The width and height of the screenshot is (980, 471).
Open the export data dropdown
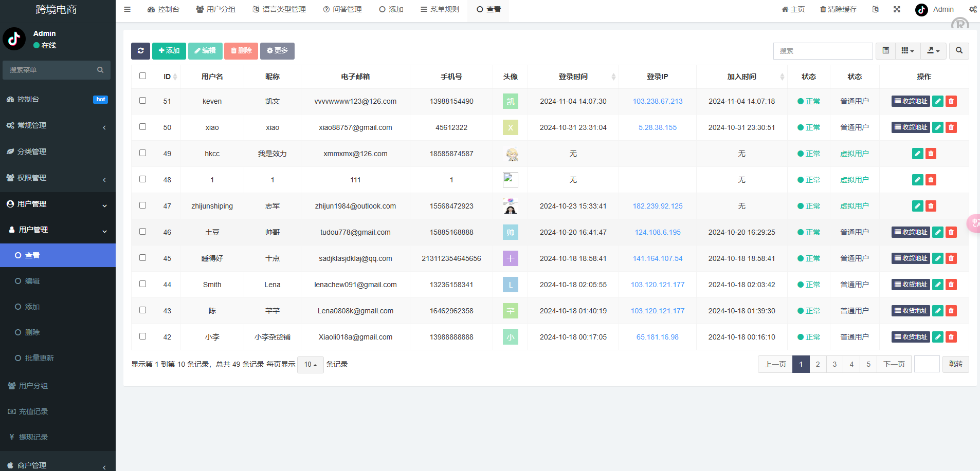(933, 51)
